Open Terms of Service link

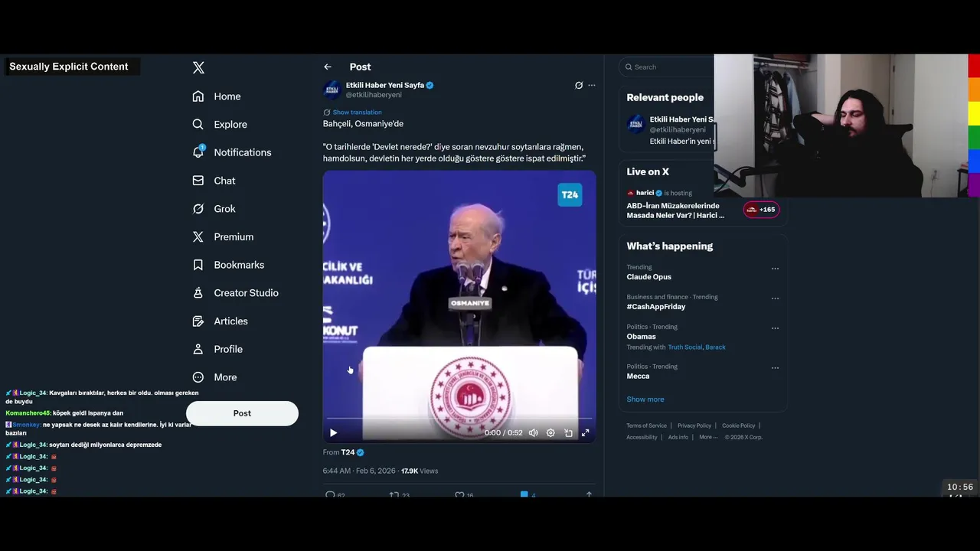pyautogui.click(x=646, y=426)
